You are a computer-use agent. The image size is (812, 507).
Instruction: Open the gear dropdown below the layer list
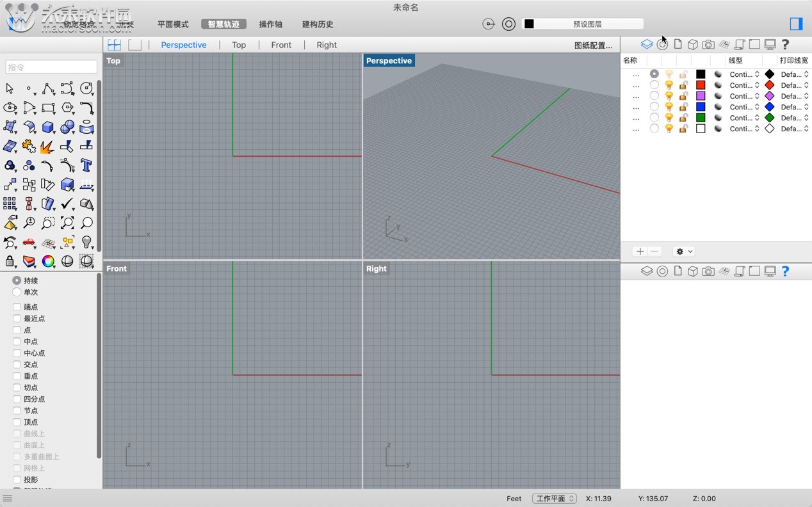pos(683,251)
